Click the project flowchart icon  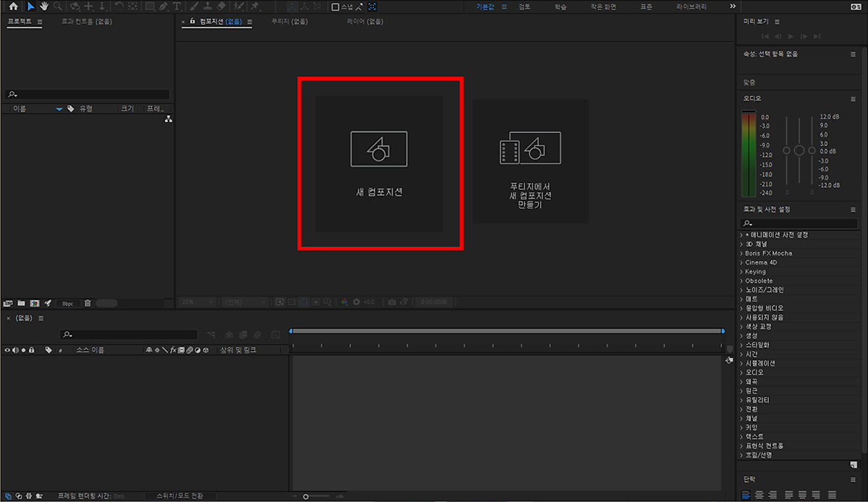pos(168,119)
